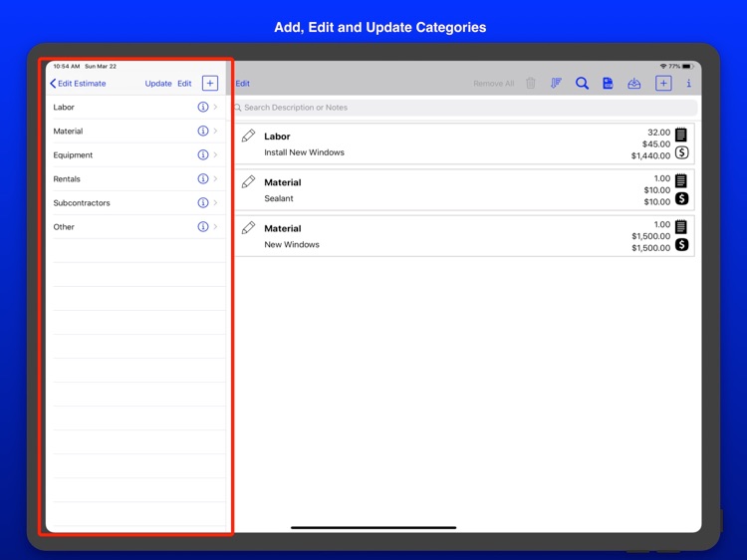Add a new category with the plus icon
The image size is (747, 560).
[210, 83]
